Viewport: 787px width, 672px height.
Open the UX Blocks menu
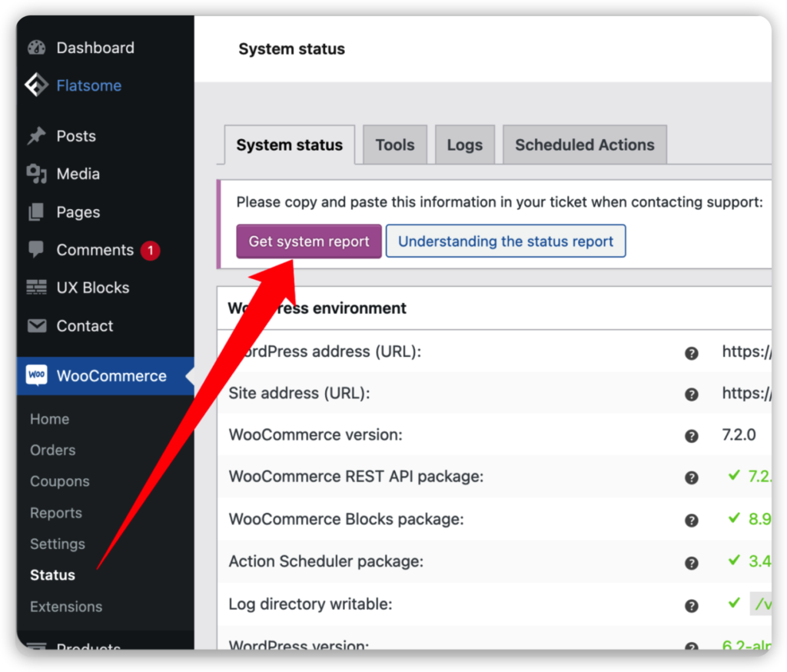(93, 288)
